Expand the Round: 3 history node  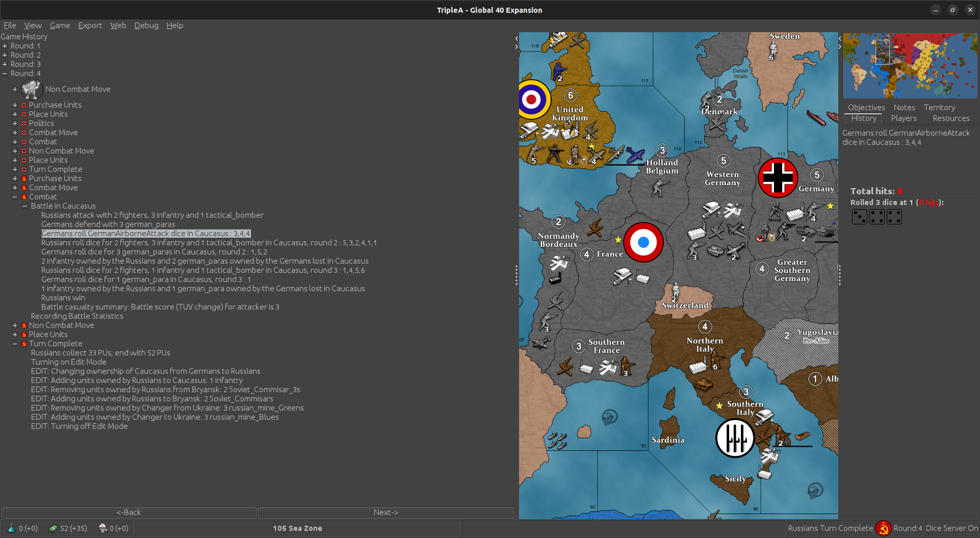click(x=5, y=64)
